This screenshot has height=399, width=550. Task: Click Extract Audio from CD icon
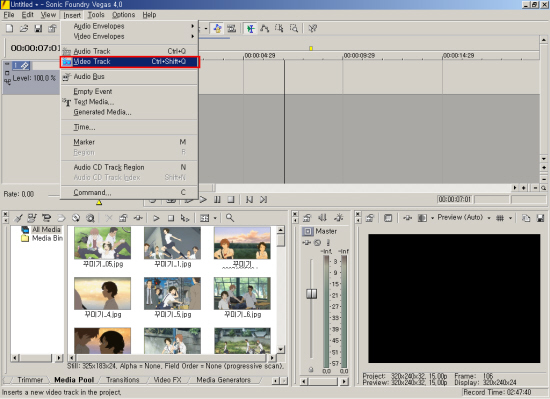click(x=76, y=218)
